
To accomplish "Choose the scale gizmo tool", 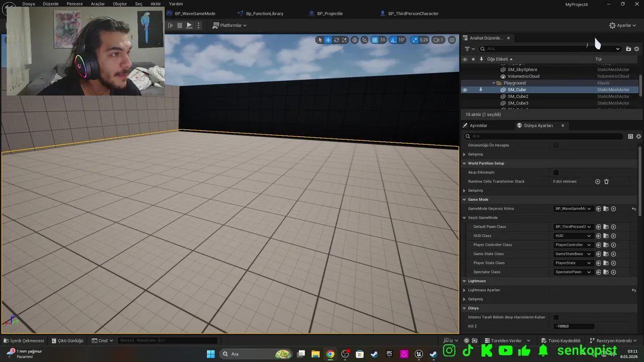I will [x=345, y=40].
